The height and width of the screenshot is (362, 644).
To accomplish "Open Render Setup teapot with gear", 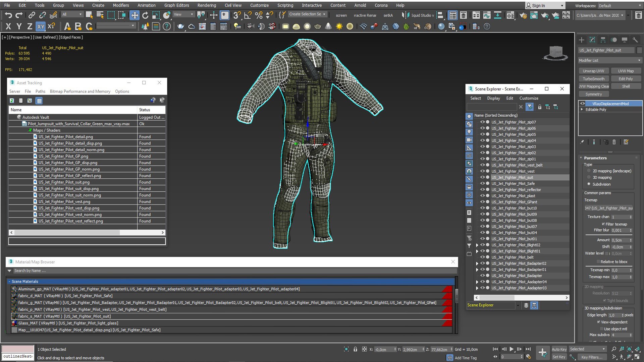I will pyautogui.click(x=523, y=15).
